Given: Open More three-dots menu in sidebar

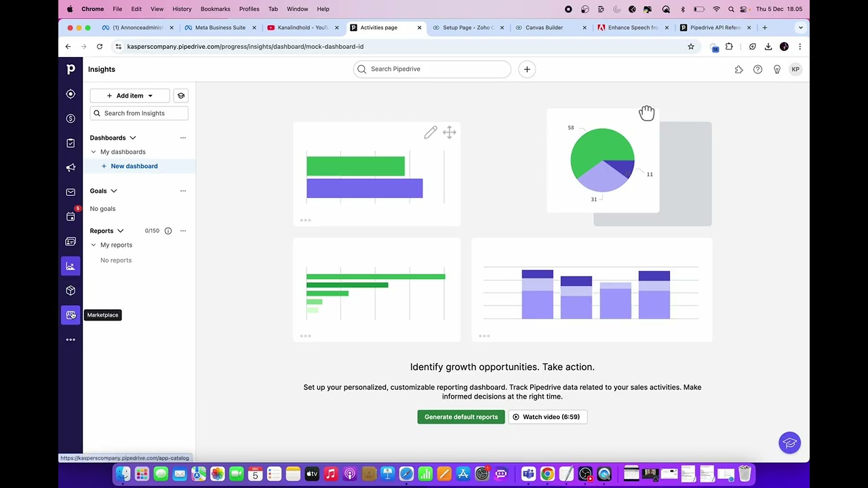Looking at the screenshot, I should click(71, 340).
